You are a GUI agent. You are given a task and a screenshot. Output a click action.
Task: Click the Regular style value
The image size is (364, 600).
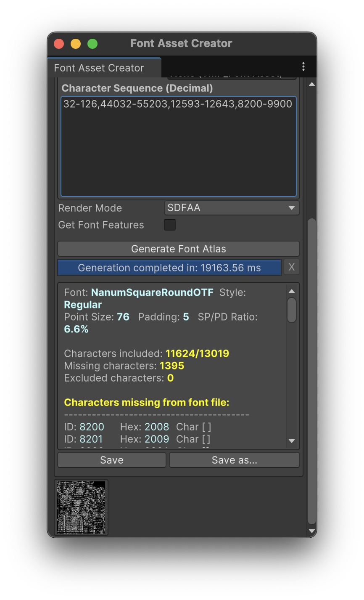click(83, 305)
